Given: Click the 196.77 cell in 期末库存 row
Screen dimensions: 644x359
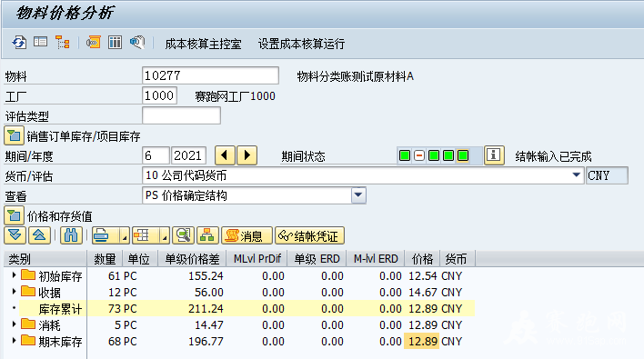Looking at the screenshot, I should click(206, 342).
